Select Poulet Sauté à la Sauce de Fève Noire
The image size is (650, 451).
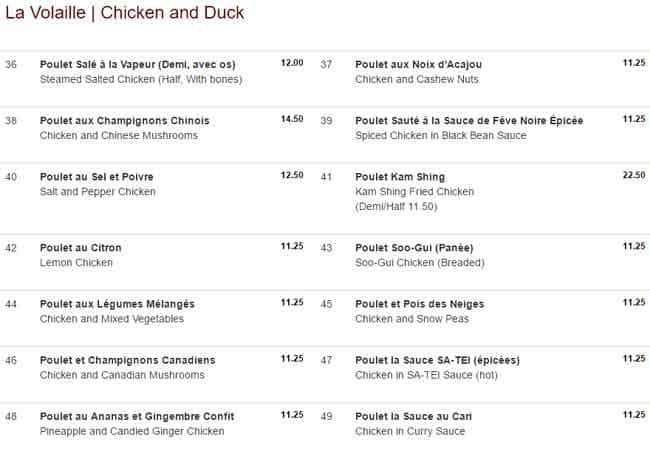coord(469,121)
